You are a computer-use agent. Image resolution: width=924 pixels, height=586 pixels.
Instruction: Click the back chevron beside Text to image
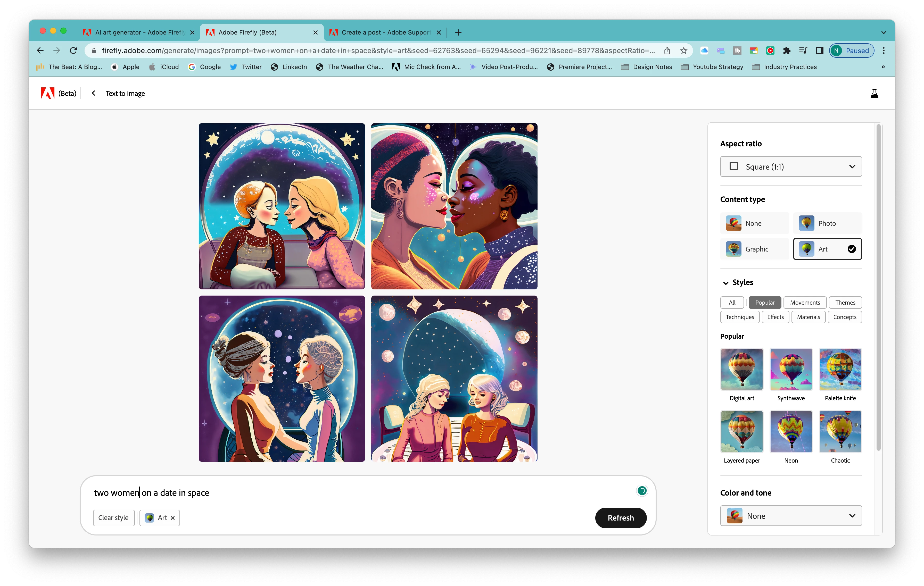coord(93,93)
